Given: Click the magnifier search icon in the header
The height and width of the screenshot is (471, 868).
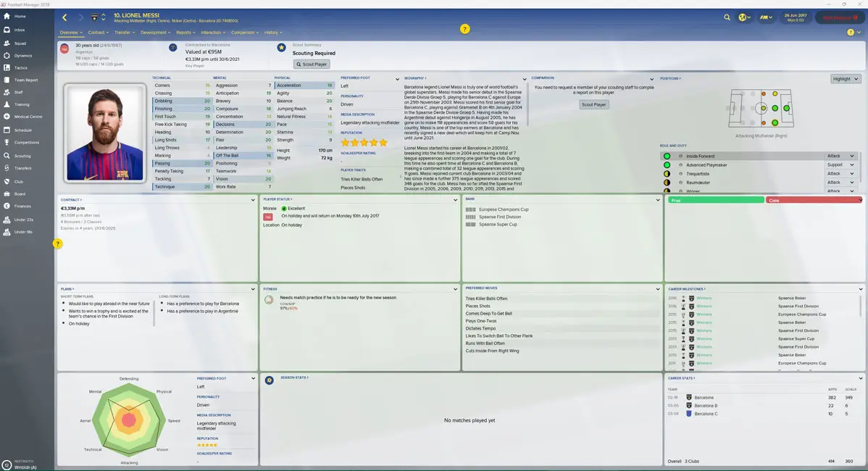Looking at the screenshot, I should 727,17.
